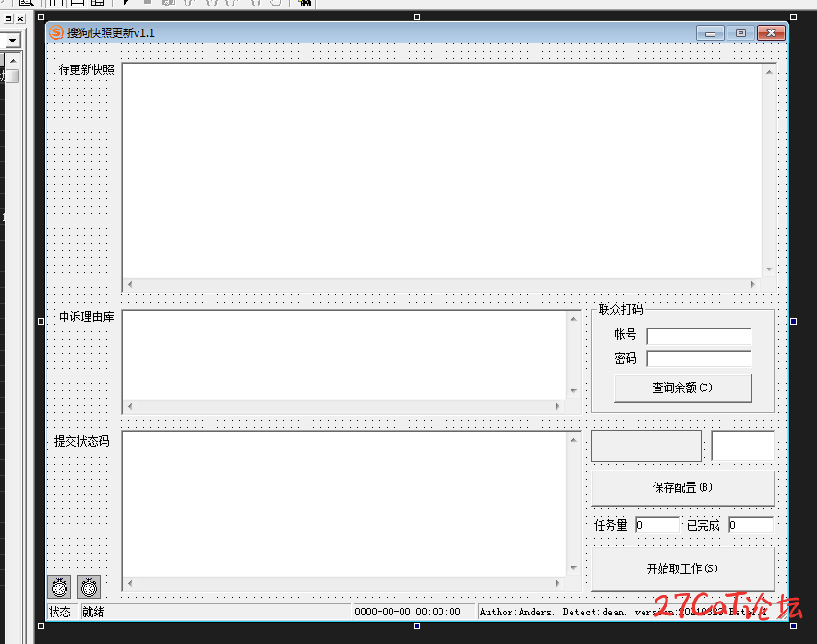The width and height of the screenshot is (817, 644).
Task: Select the 待更新快照 label
Action: click(x=87, y=69)
